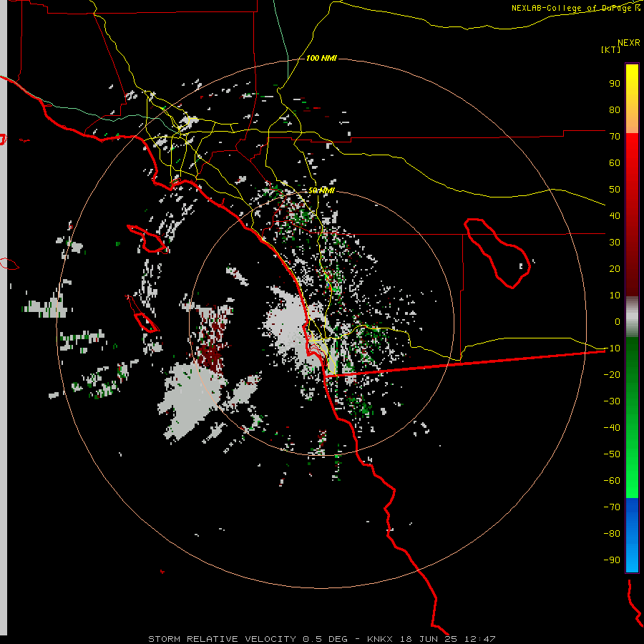Click the 18 JUN 25 date text

[x=429, y=639]
